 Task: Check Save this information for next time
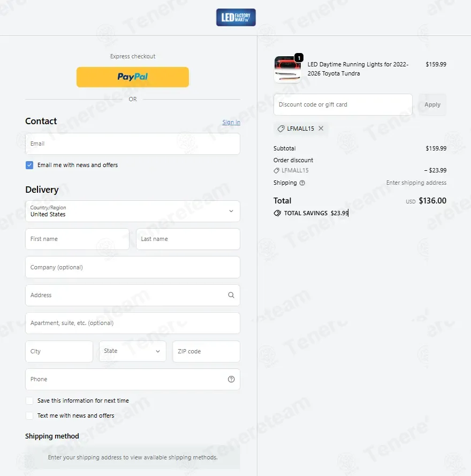(29, 401)
